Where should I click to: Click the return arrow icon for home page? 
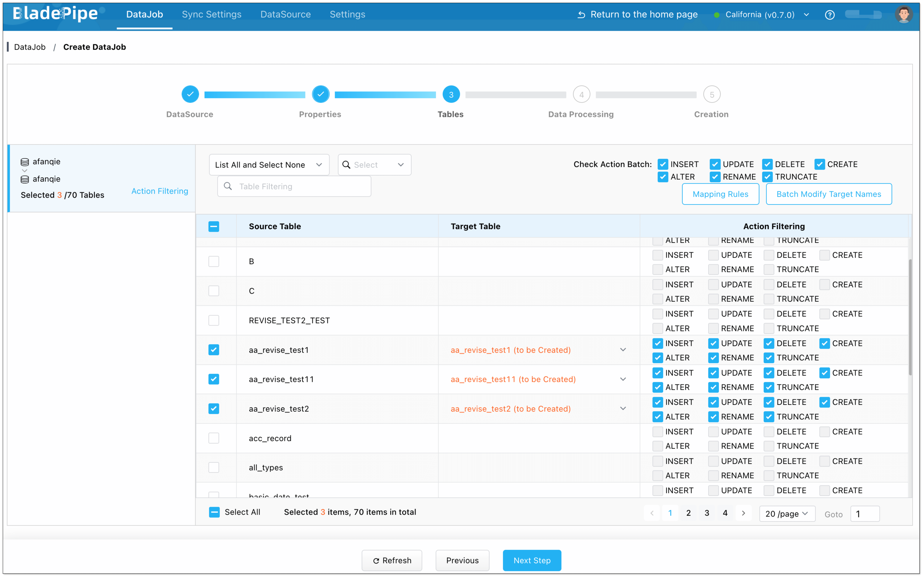coord(581,15)
